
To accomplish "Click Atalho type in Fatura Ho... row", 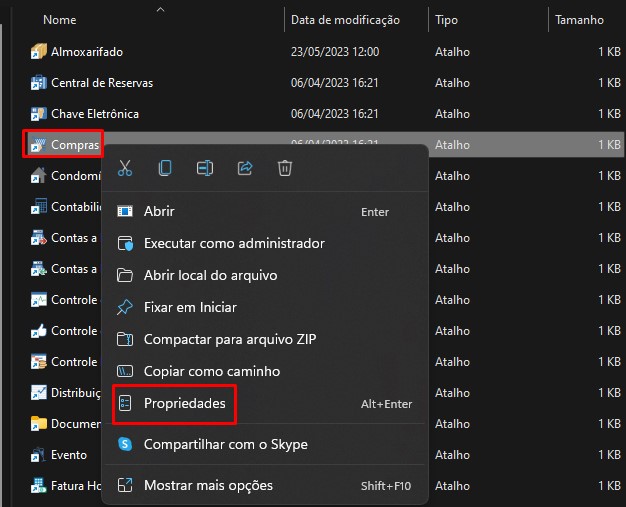I will pyautogui.click(x=452, y=485).
